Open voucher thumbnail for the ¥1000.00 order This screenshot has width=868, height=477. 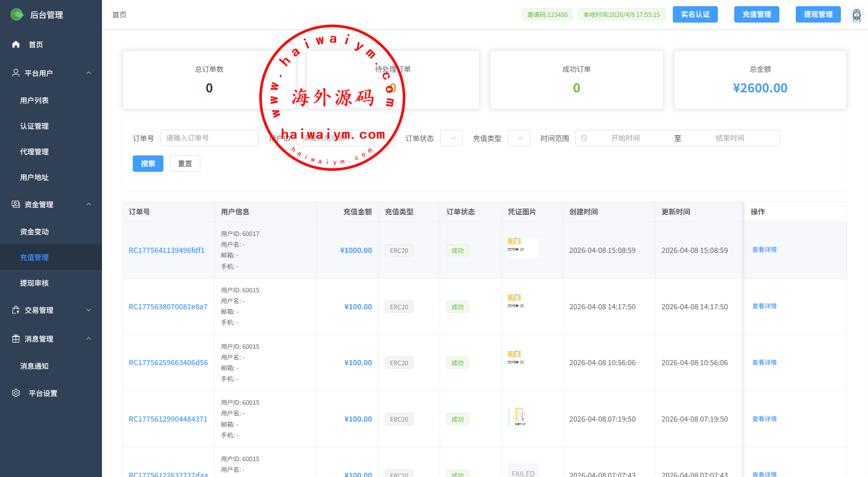(x=522, y=248)
